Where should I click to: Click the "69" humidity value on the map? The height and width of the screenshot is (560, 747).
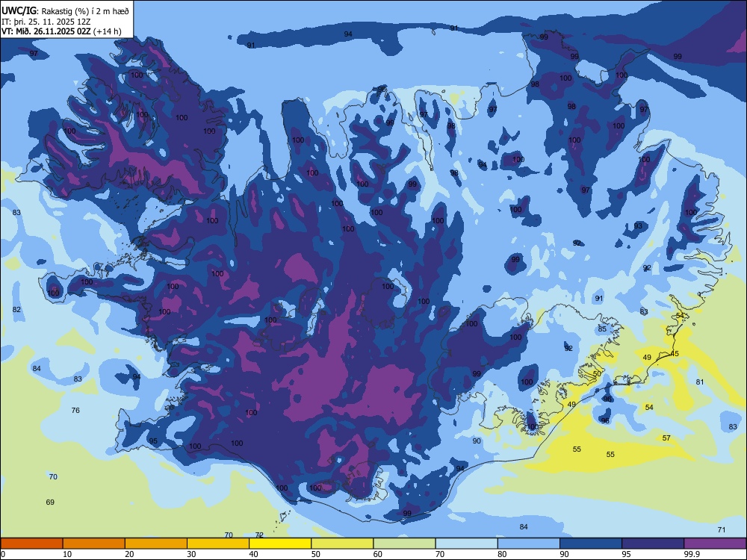50,502
